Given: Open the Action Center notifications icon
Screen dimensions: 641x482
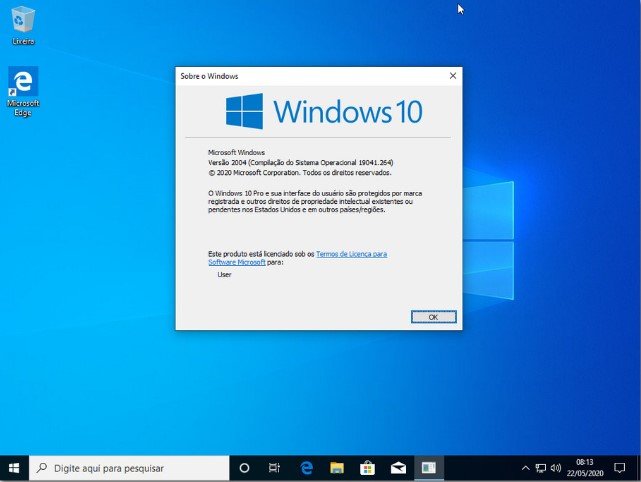Looking at the screenshot, I should point(620,468).
